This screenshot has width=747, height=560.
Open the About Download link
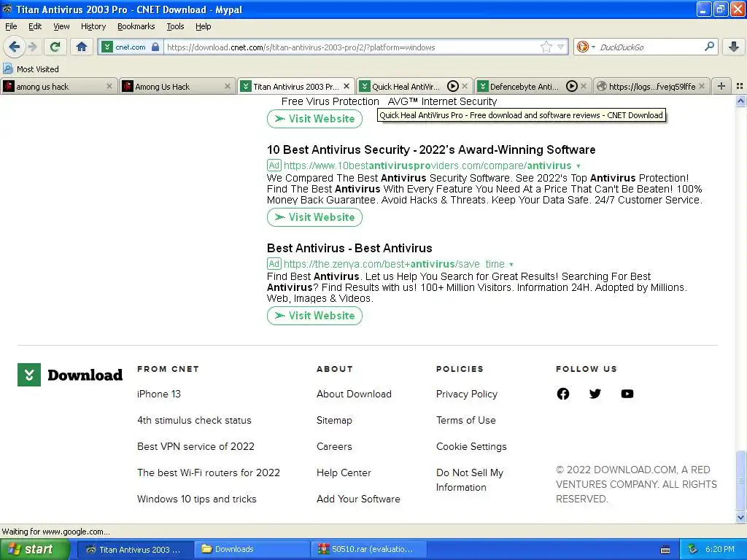pyautogui.click(x=354, y=394)
